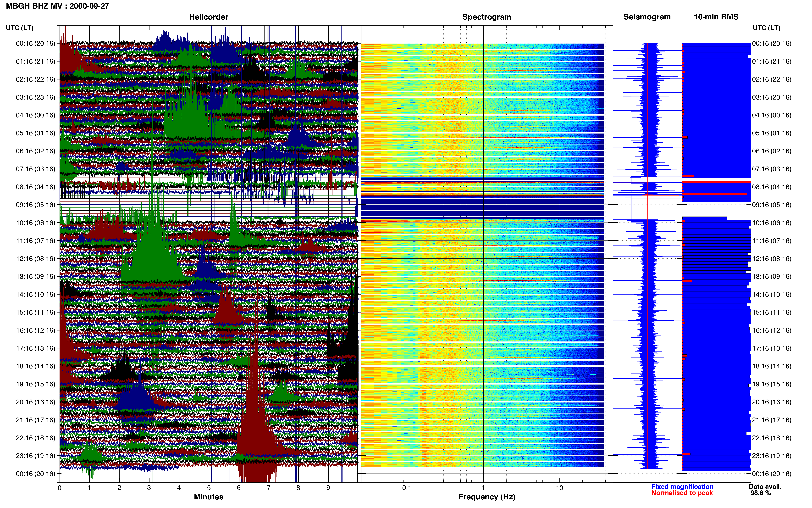Click the '1' frequency tick on spectrogram axis
Viewport: 812px width, 508px height.
[483, 488]
